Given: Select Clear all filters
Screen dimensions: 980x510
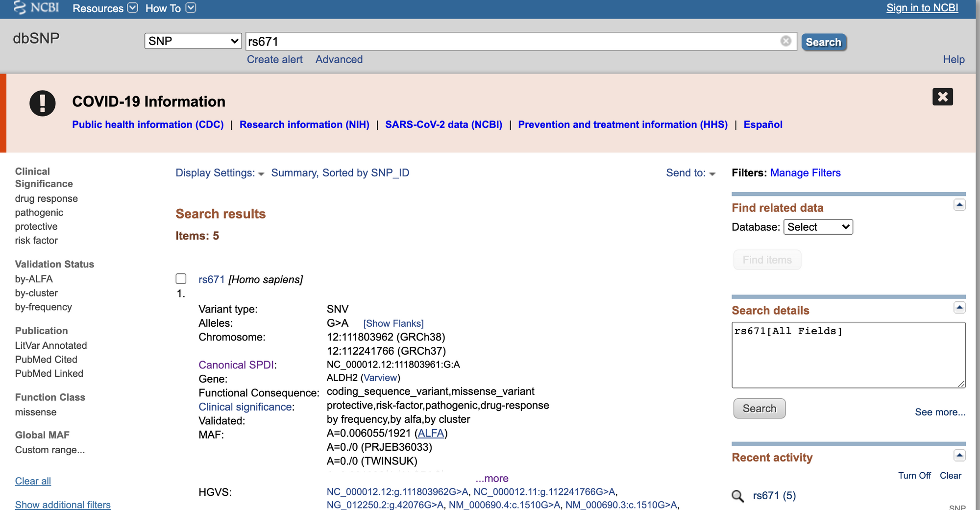Looking at the screenshot, I should (32, 481).
